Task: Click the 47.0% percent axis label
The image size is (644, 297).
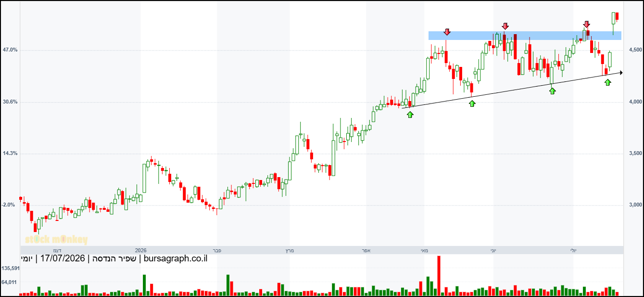Action: pos(10,50)
